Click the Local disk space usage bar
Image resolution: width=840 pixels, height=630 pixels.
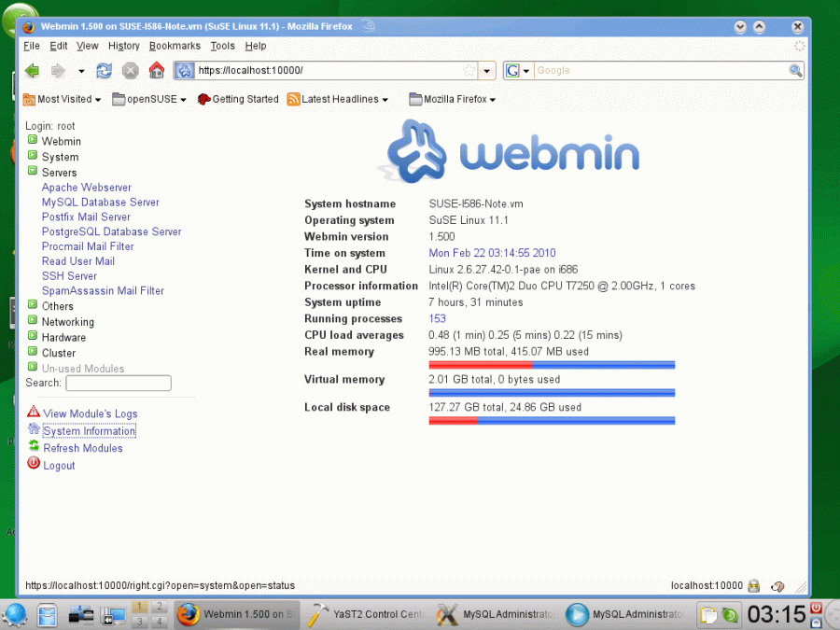552,421
